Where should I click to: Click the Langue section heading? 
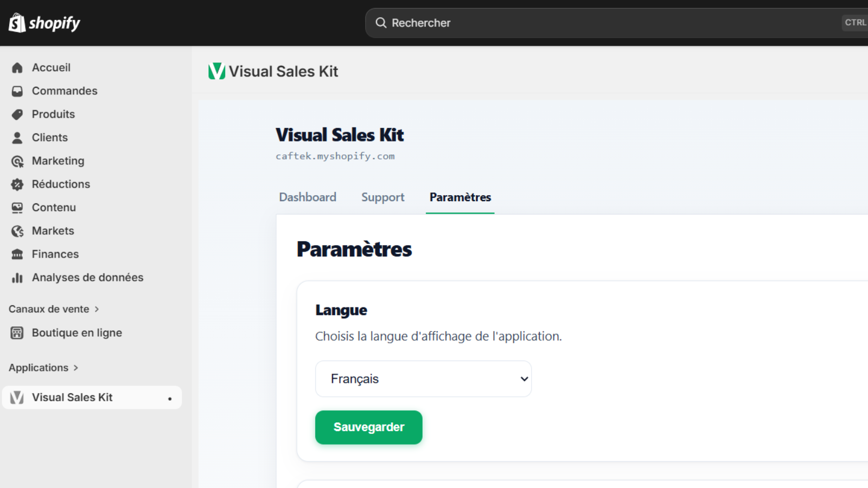point(341,310)
